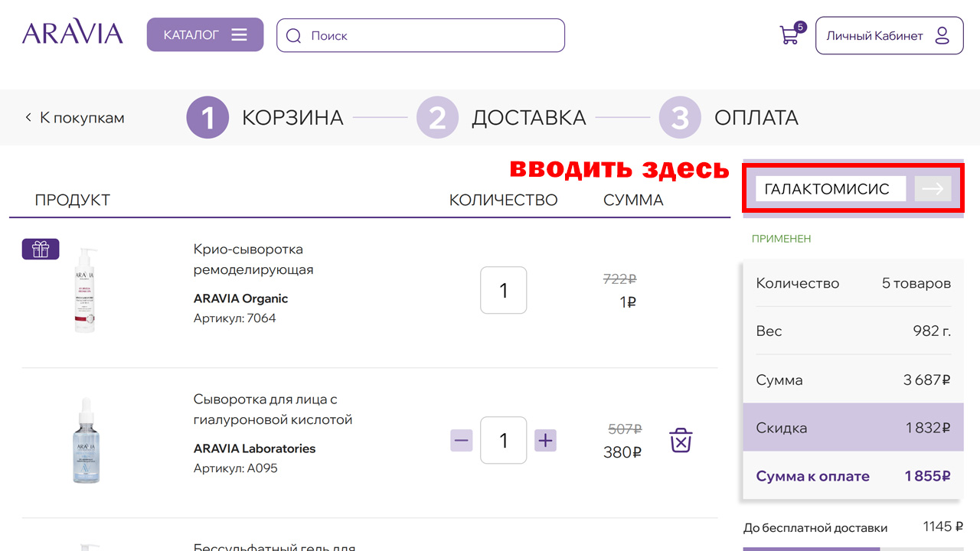Screen dimensions: 980x551
Task: Click the ПРОДУКТ column header
Action: tap(73, 201)
